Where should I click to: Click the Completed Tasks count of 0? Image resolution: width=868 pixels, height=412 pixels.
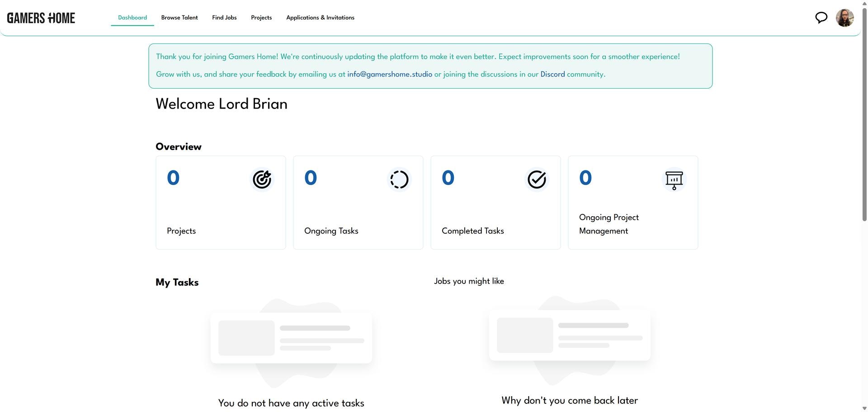click(x=448, y=178)
